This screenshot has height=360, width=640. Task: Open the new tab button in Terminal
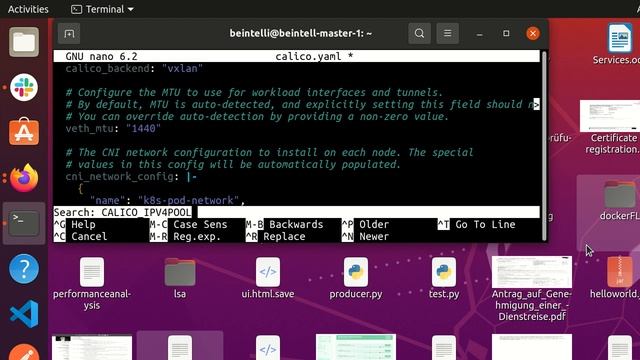[x=69, y=33]
